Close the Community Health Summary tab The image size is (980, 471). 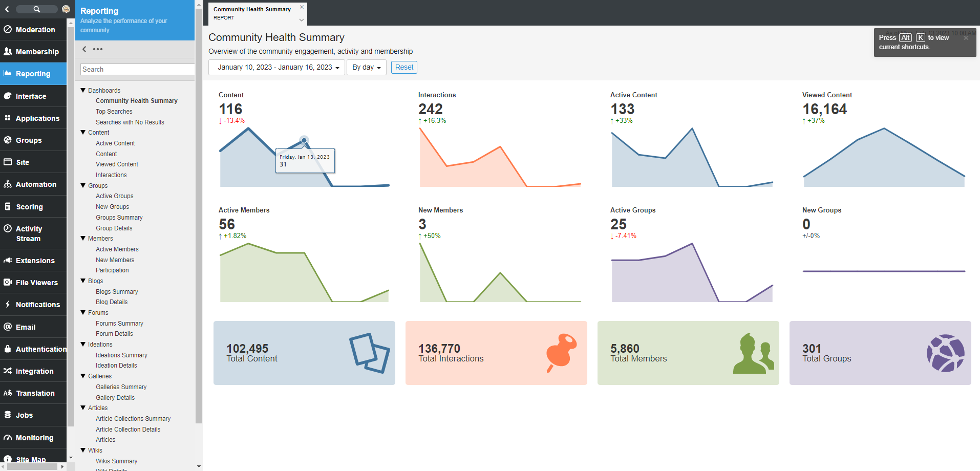click(302, 7)
